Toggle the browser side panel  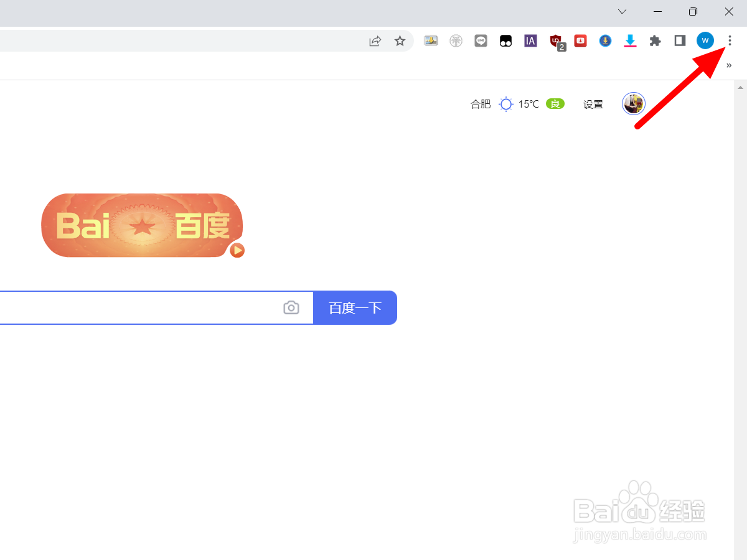pos(680,41)
